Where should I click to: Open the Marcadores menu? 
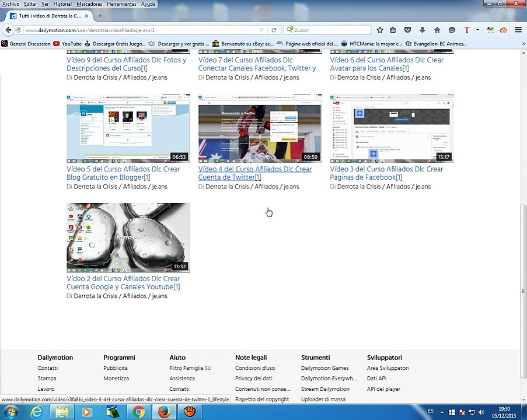coord(89,4)
